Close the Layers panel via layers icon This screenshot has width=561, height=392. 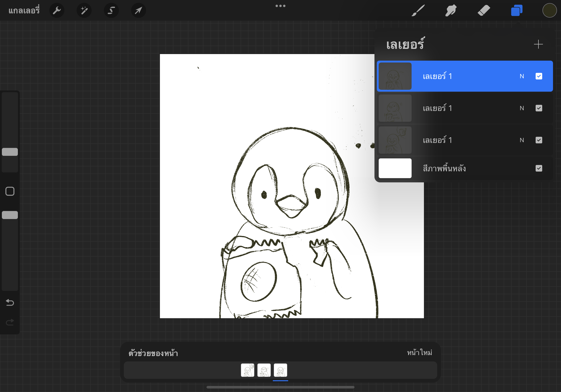click(x=517, y=11)
